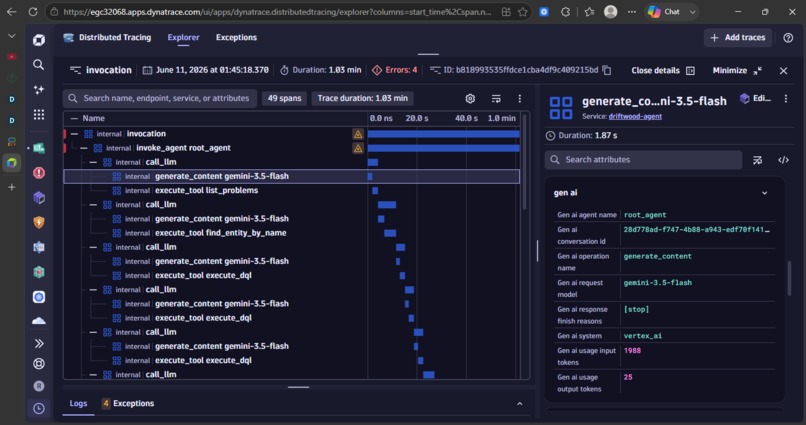Screen dimensions: 806x425
Task: Open the cloud icon in sidebar
Action: (39, 321)
